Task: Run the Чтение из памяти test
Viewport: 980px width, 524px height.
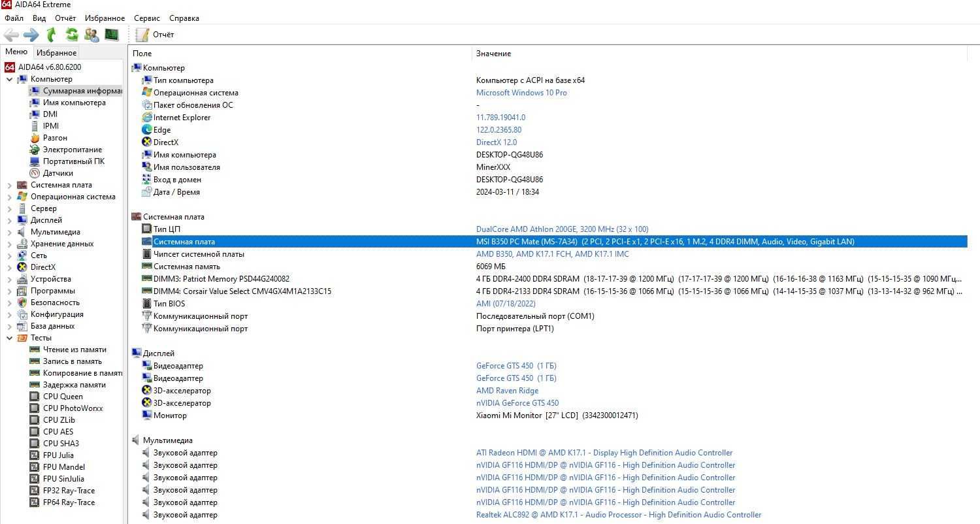Action: (x=74, y=350)
